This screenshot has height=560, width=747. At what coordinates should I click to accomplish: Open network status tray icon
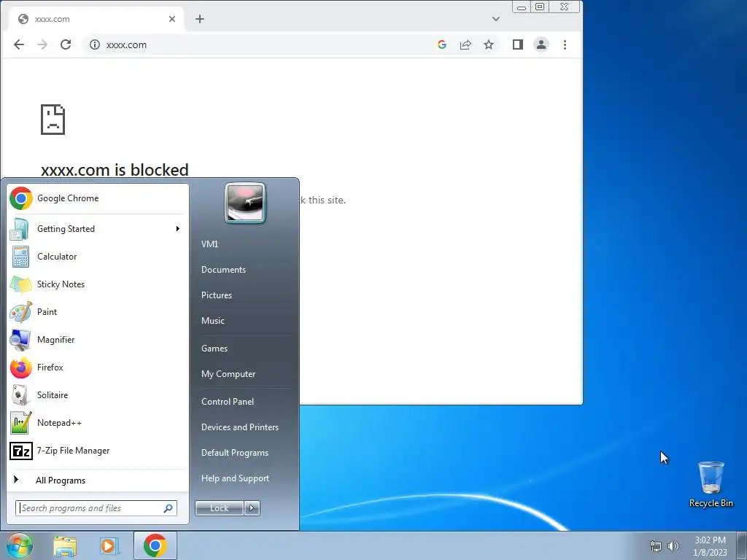point(656,546)
